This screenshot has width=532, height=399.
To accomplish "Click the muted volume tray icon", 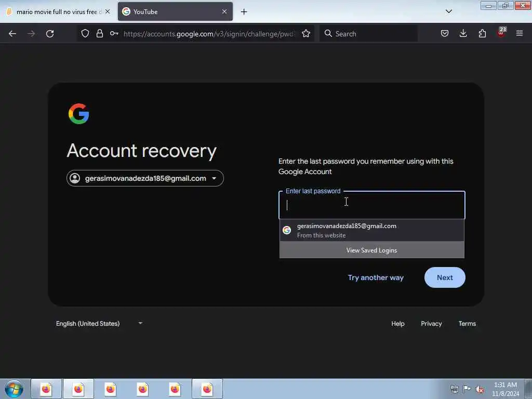I will tap(480, 389).
